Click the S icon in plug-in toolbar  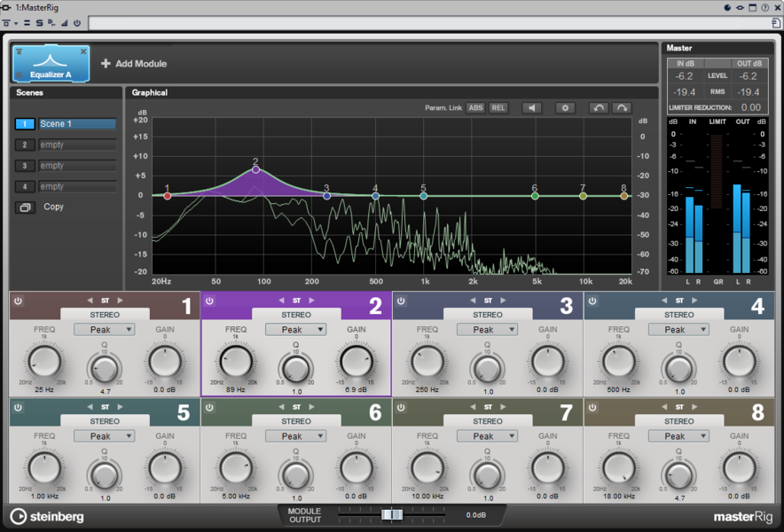point(39,23)
